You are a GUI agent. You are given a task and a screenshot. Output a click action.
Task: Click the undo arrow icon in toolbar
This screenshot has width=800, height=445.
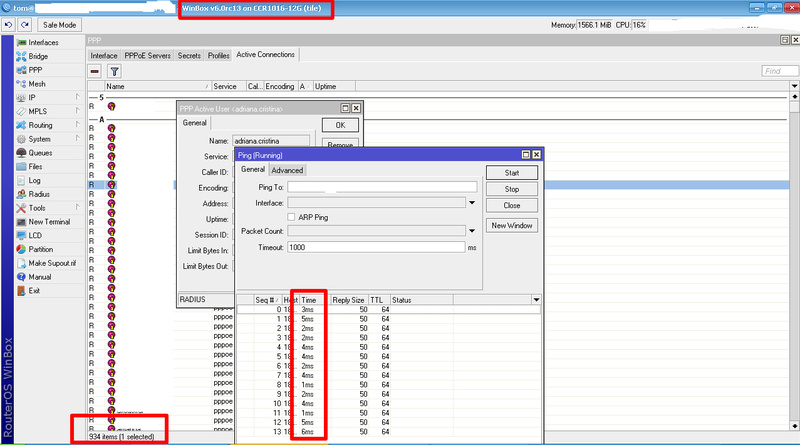point(8,24)
